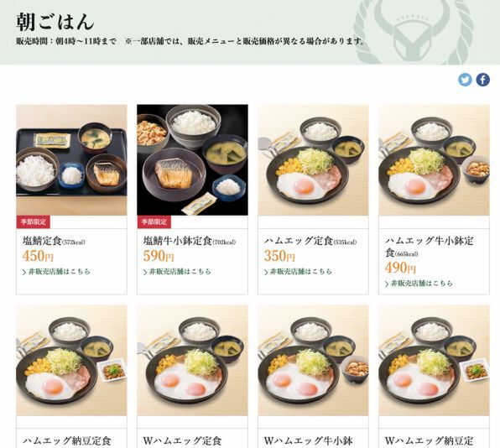Screen dimensions: 500x448
Task: Select the 塩鯖牛小鉢定食 title text
Action: (x=177, y=241)
